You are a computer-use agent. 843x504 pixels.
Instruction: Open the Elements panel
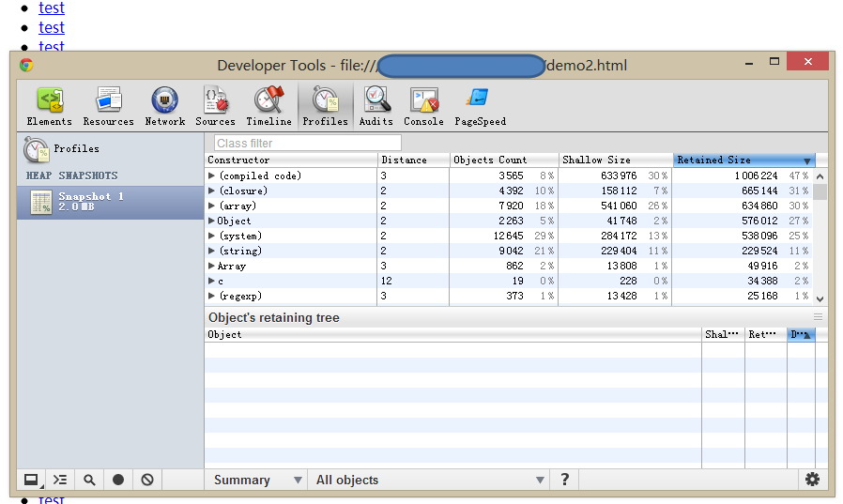tap(49, 106)
